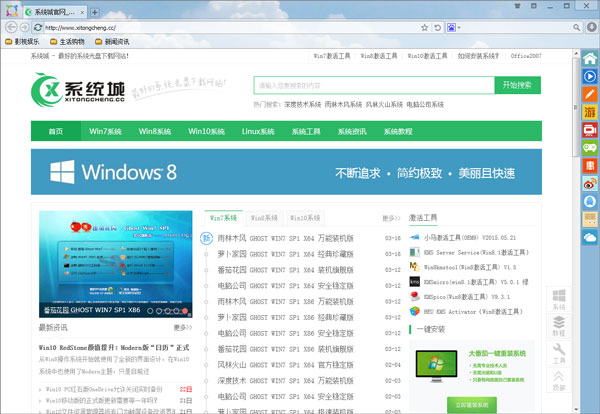The height and width of the screenshot is (414, 600).
Task: Open the 生活购物 bookmarks folder
Action: [67, 41]
